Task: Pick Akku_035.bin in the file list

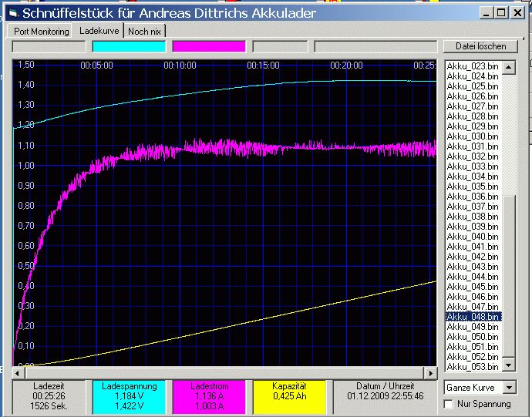Action: tap(473, 187)
